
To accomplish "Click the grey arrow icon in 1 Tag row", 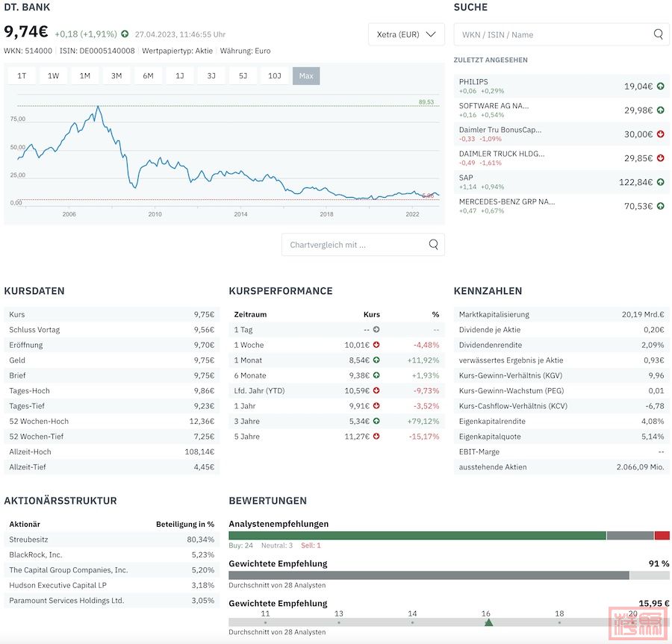I will (x=376, y=329).
